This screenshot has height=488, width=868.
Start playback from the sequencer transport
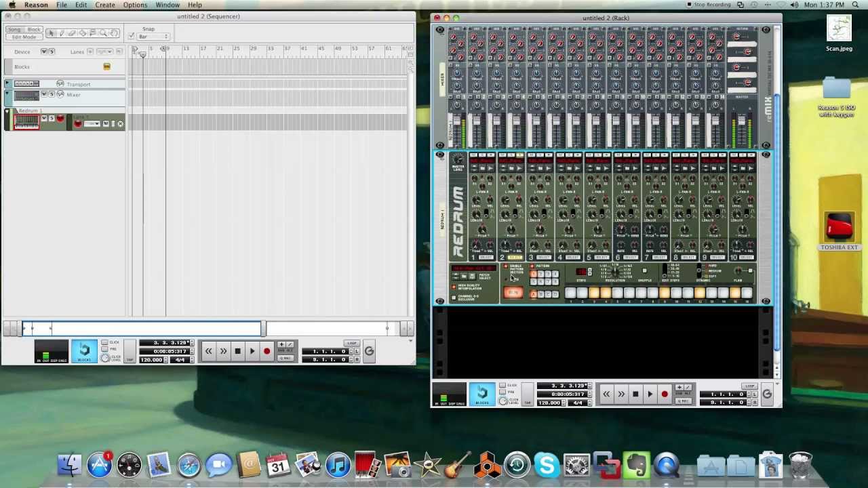click(x=252, y=351)
